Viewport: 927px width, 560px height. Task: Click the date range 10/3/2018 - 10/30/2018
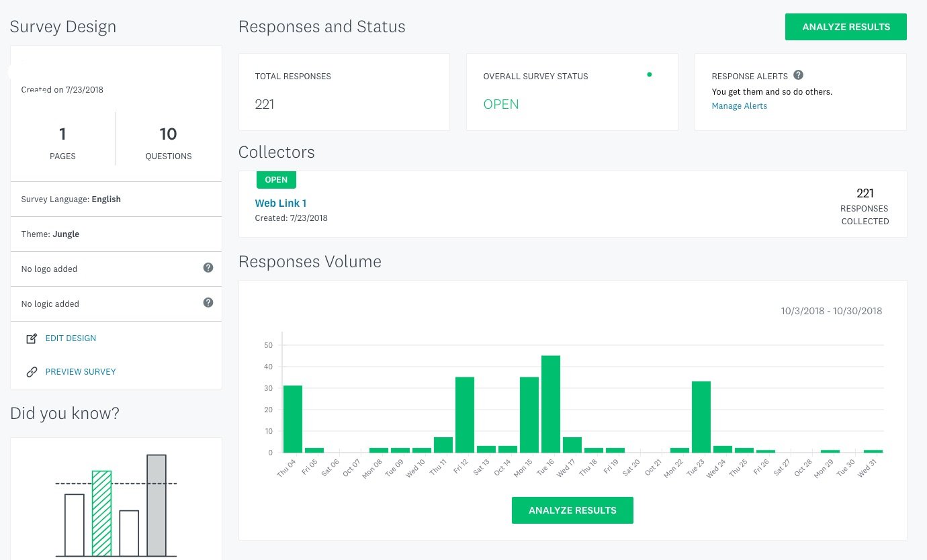pos(832,311)
